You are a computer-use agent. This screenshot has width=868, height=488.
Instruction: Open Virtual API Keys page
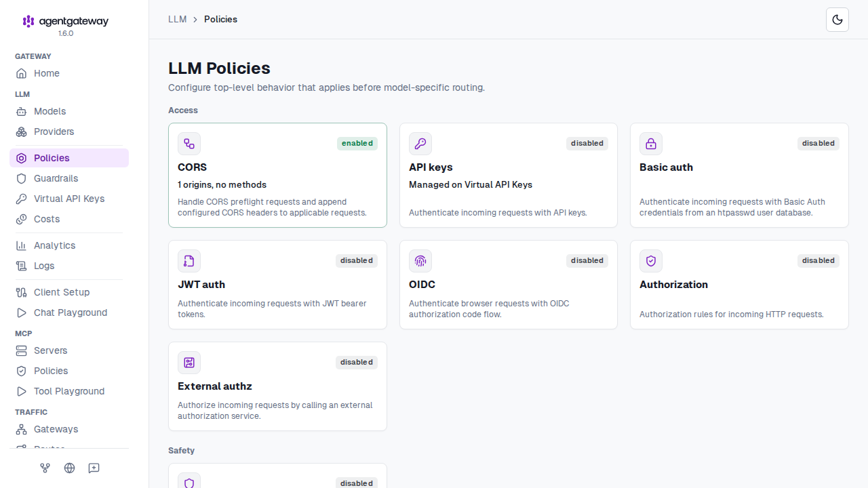[69, 199]
